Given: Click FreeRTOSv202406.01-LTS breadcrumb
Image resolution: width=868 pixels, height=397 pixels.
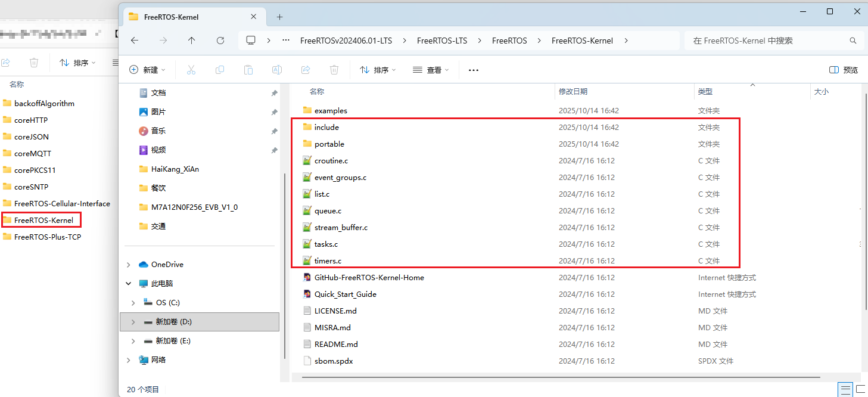Looking at the screenshot, I should pos(347,41).
